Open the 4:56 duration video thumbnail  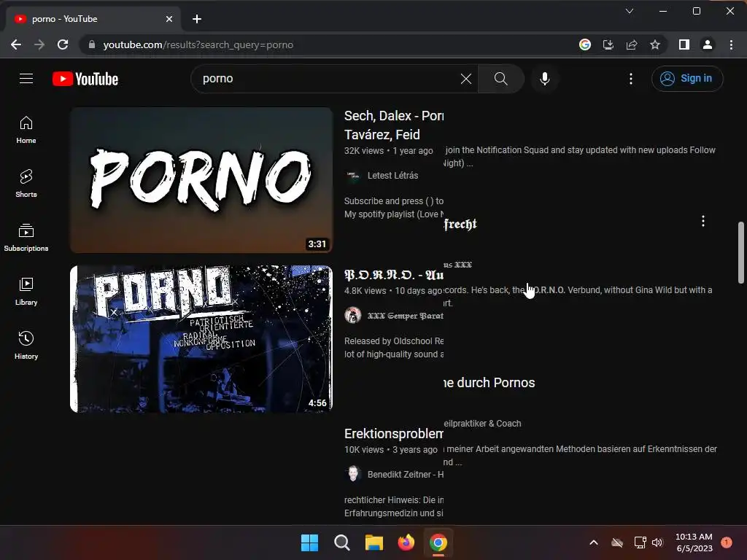click(201, 338)
